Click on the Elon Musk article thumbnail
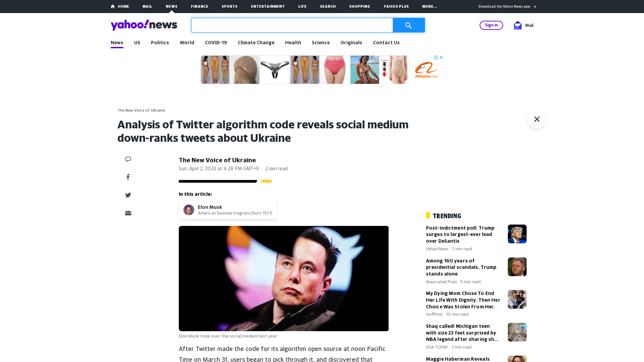 (x=189, y=209)
